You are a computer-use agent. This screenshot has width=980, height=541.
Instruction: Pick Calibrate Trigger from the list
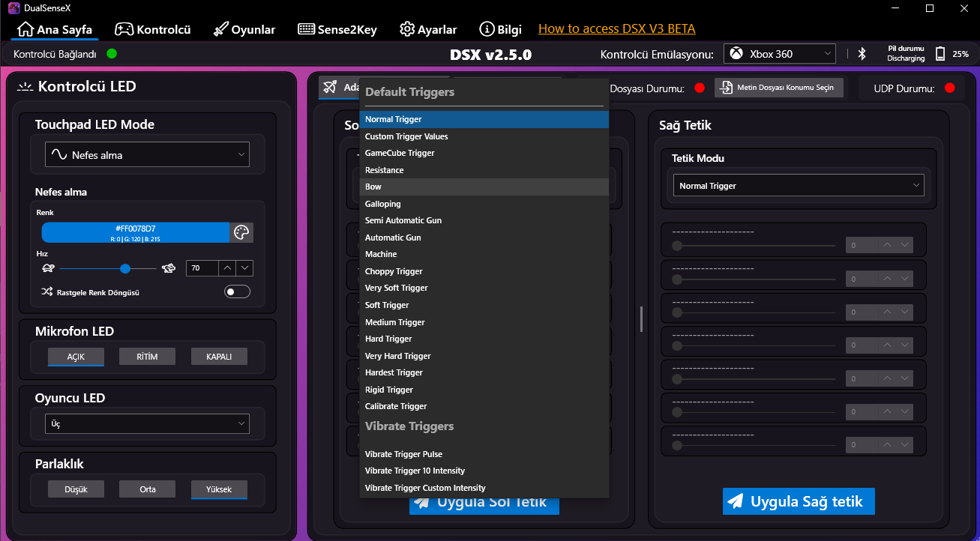(x=484, y=406)
